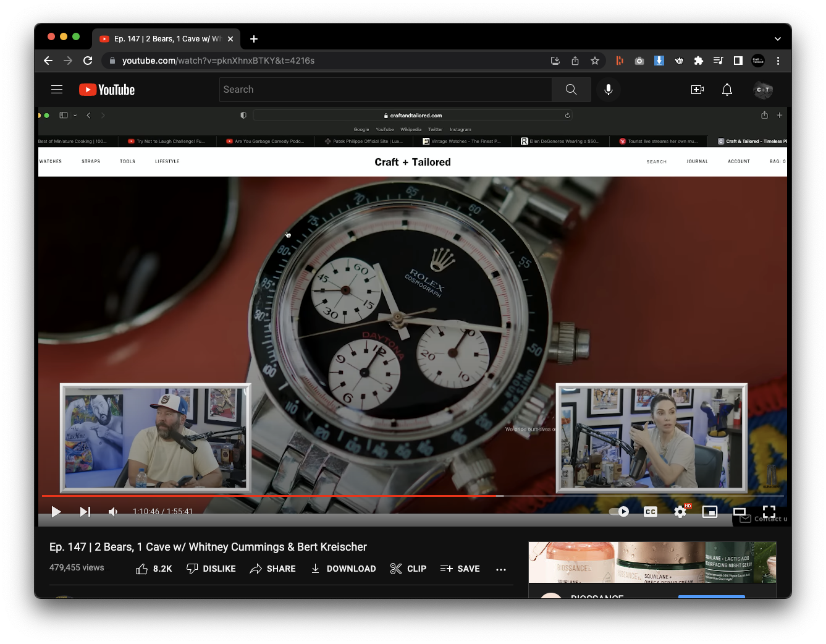The width and height of the screenshot is (826, 644).
Task: Skip to the next video
Action: (85, 512)
